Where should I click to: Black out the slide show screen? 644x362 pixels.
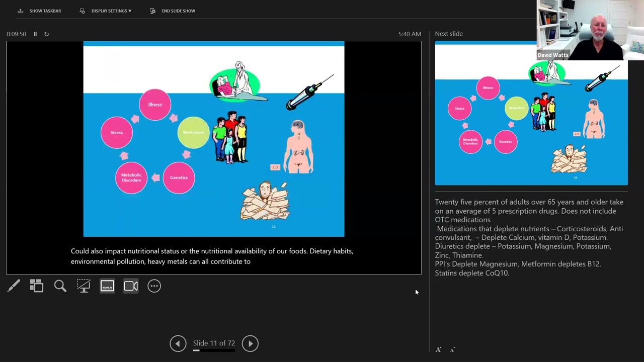(84, 286)
